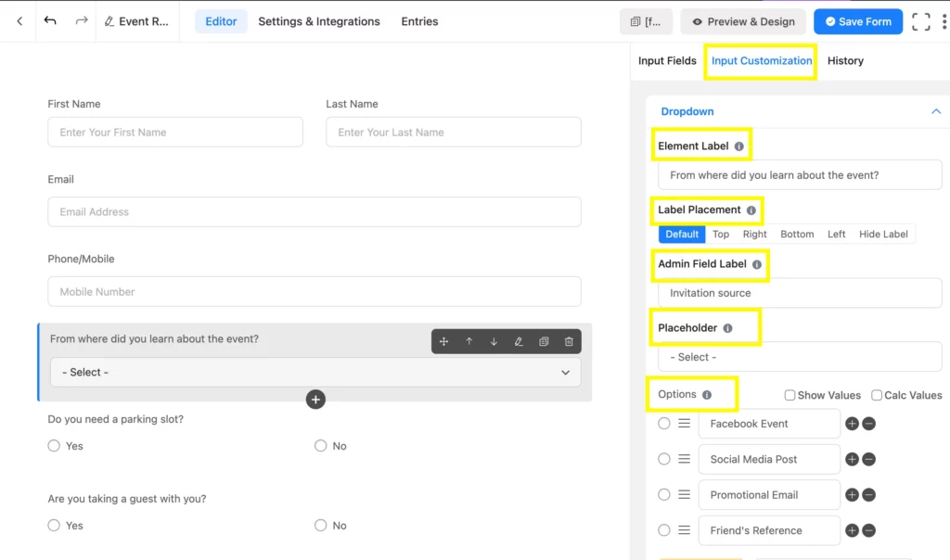Click the redo arrow icon
This screenshot has width=950, height=560.
[x=82, y=21]
